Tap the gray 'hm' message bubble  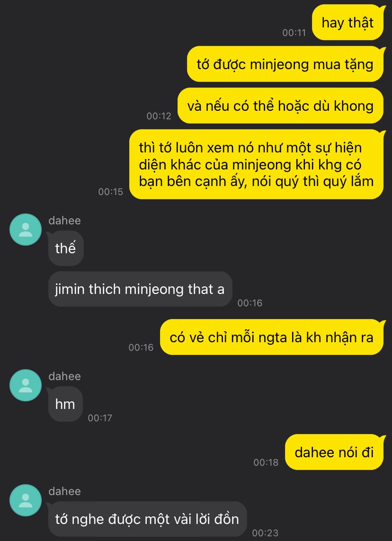pyautogui.click(x=65, y=404)
